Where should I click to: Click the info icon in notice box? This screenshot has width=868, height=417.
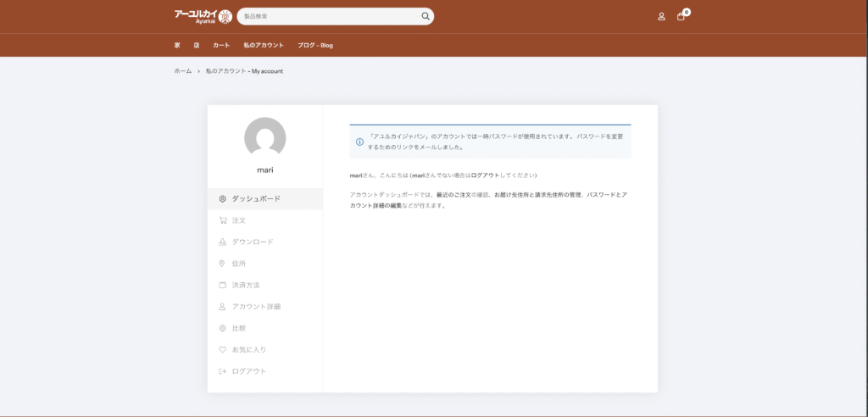[x=359, y=142]
